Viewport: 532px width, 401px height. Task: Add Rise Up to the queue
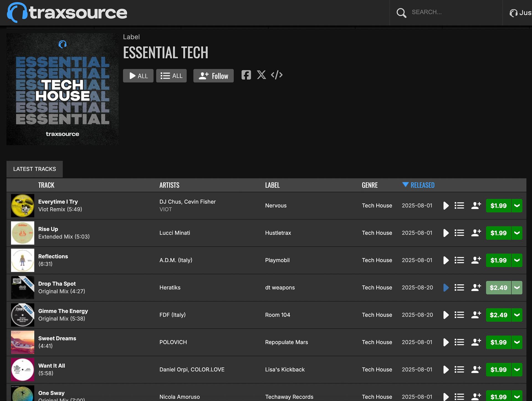click(x=459, y=233)
